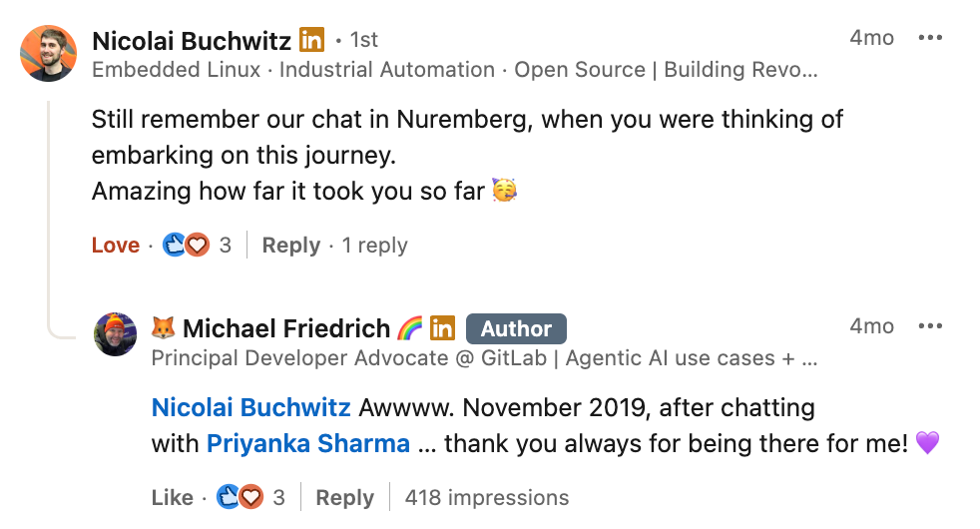Open three-dot menu on Michael's reply
980x529 pixels.
pos(929,326)
